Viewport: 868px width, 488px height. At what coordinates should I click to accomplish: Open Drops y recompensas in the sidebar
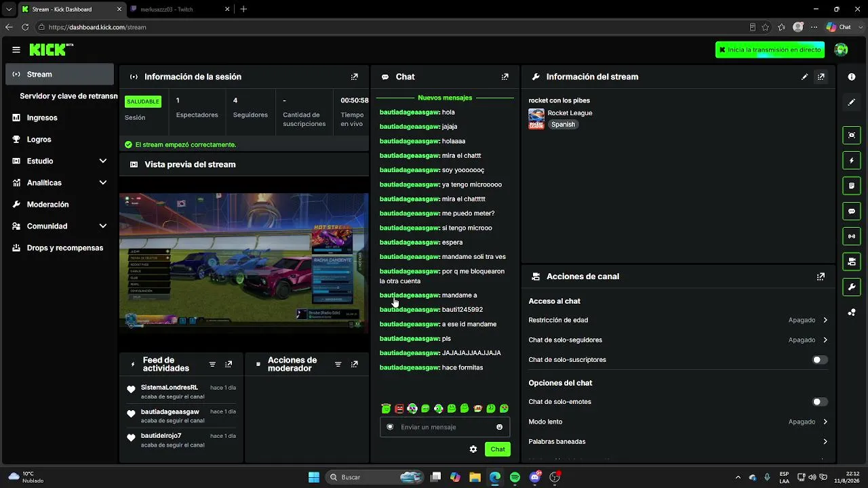coord(60,248)
